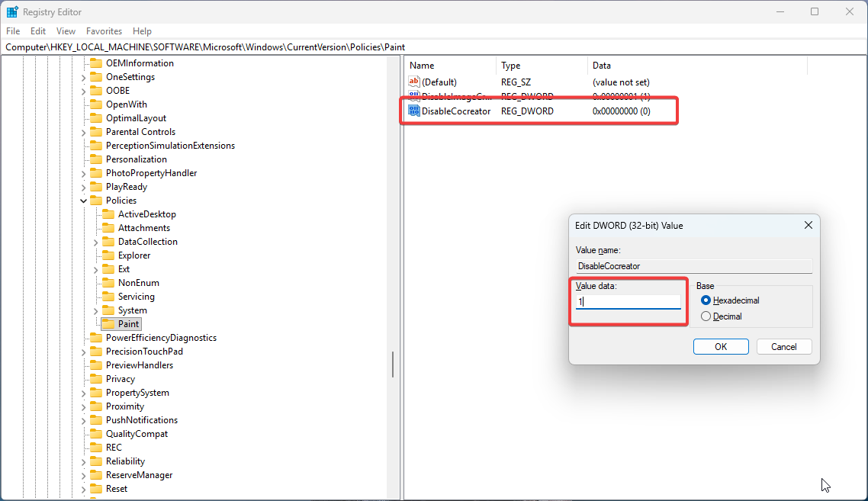Click the Personalization folder icon

tap(96, 159)
